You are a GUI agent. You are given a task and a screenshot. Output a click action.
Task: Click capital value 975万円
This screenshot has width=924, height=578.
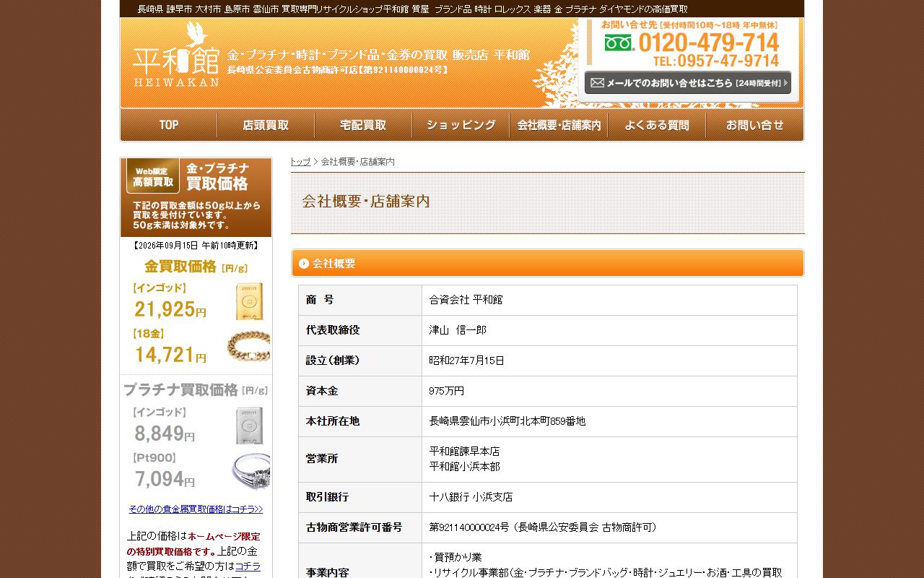[447, 391]
